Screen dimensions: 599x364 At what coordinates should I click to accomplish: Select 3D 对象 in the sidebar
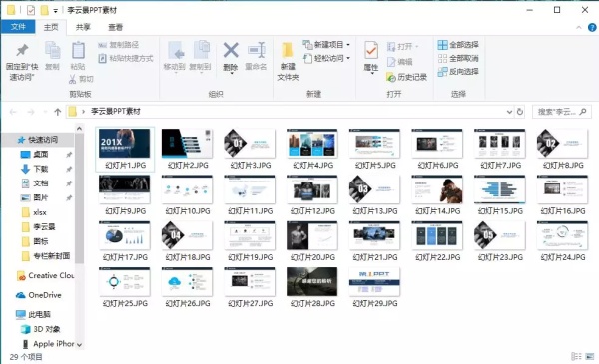[41, 329]
